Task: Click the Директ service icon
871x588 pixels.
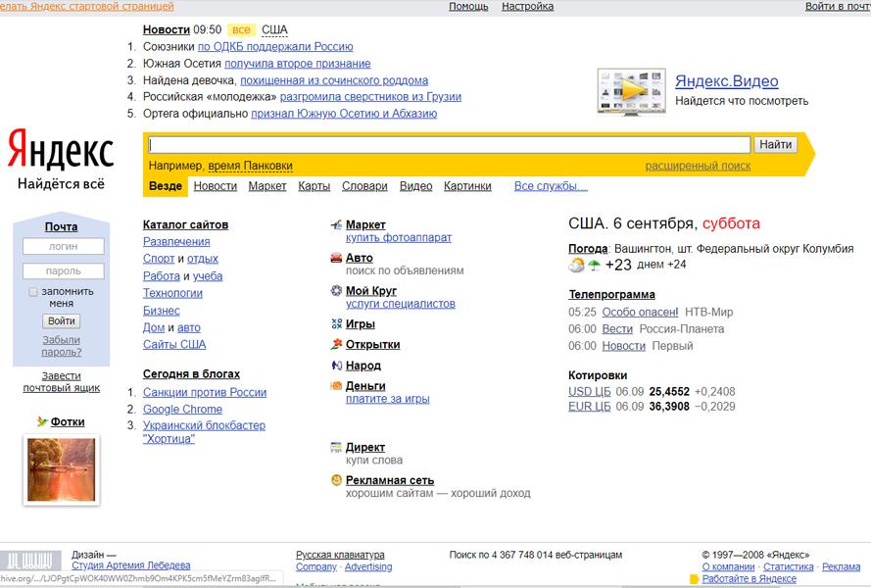Action: 336,448
